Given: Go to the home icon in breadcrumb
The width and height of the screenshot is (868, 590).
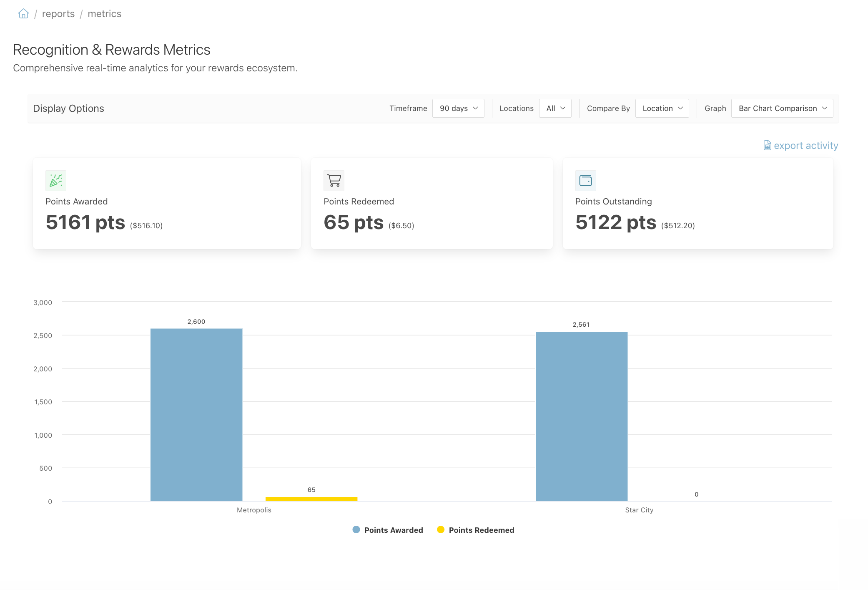Looking at the screenshot, I should (23, 14).
